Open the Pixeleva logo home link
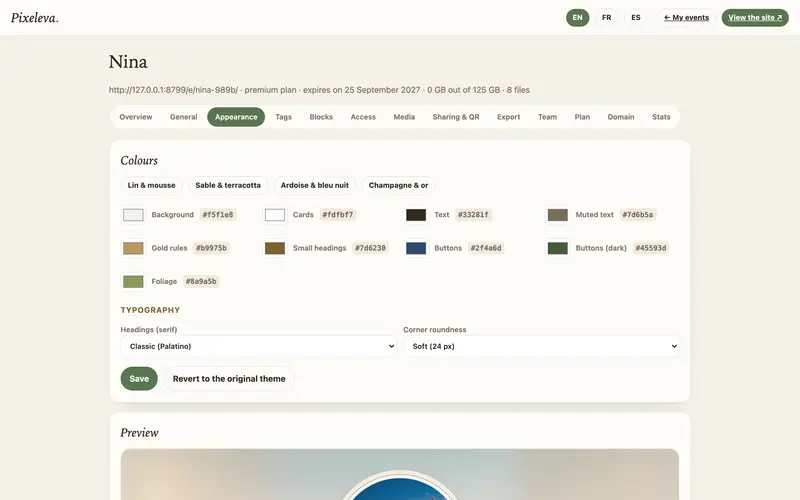Image resolution: width=800 pixels, height=500 pixels. pos(35,17)
